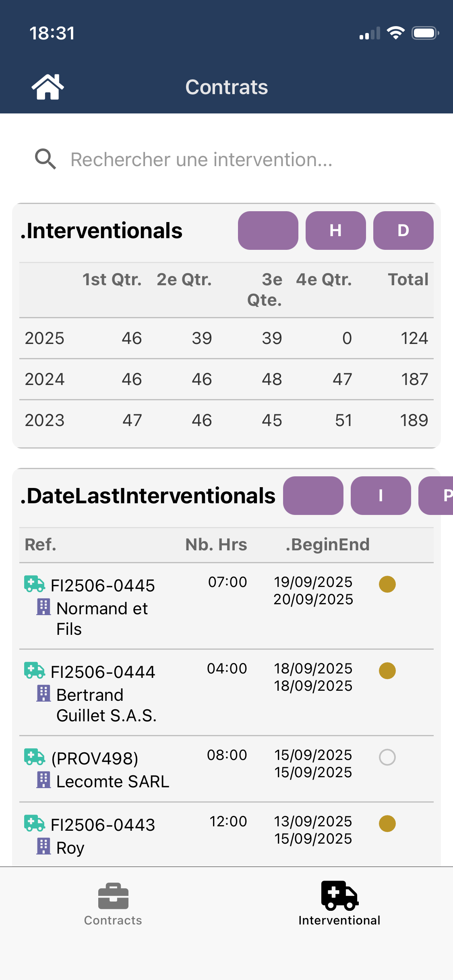This screenshot has height=980, width=453.
Task: Click gold status dot for FI2506-0445
Action: [387, 584]
